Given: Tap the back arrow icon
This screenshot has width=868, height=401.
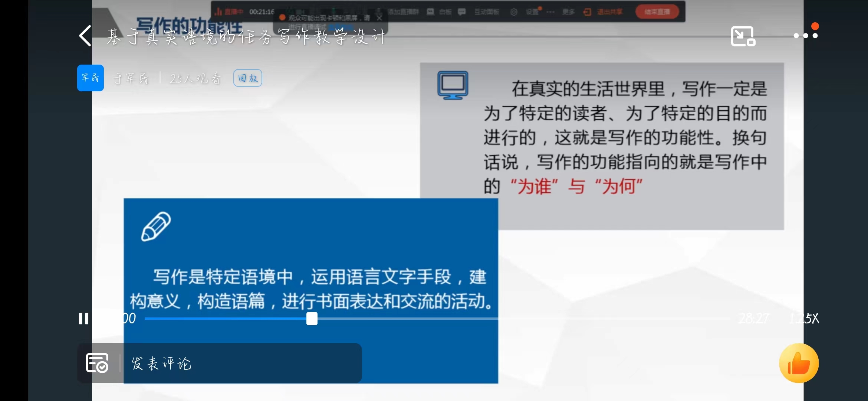Looking at the screenshot, I should coord(85,36).
